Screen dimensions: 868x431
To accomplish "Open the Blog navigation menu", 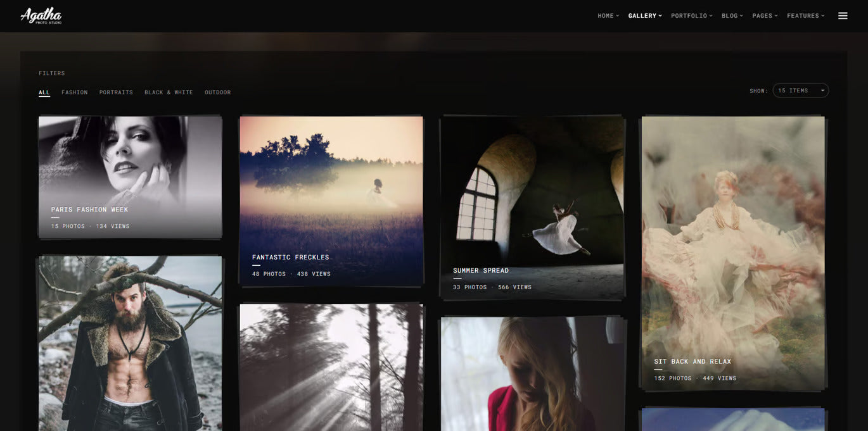I will click(x=732, y=16).
